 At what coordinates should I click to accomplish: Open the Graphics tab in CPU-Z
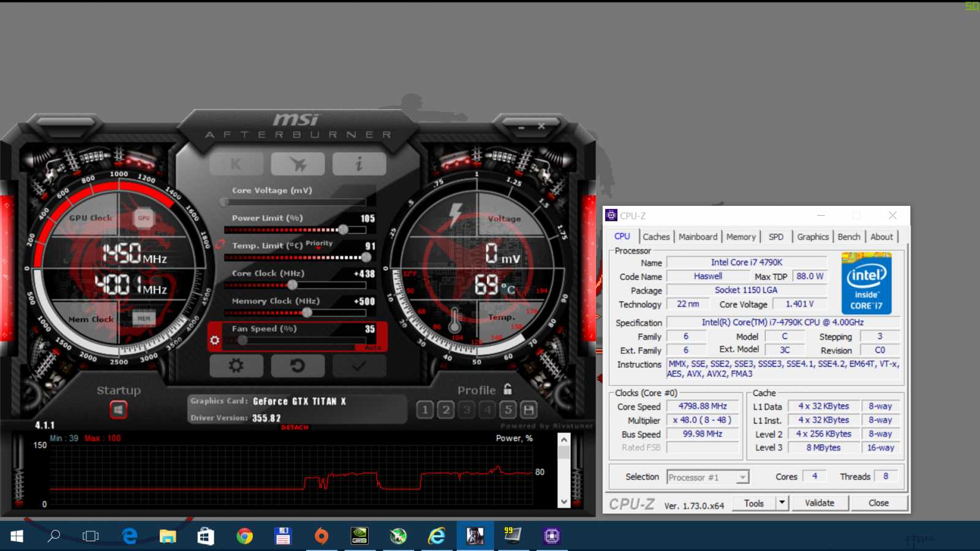813,237
